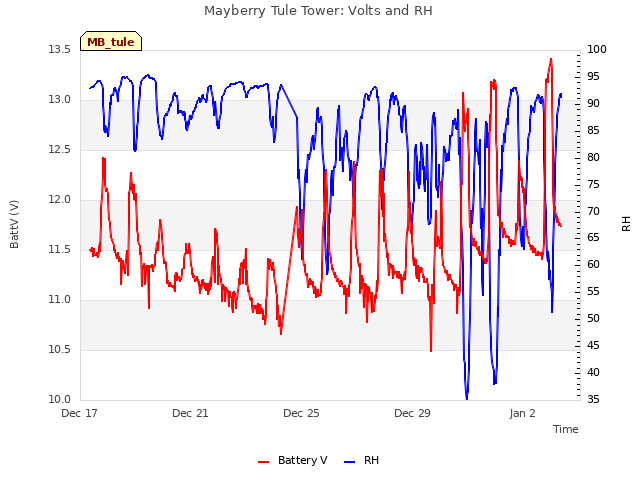Click the 13.5 left axis value
This screenshot has height=480, width=640.
click(x=60, y=49)
